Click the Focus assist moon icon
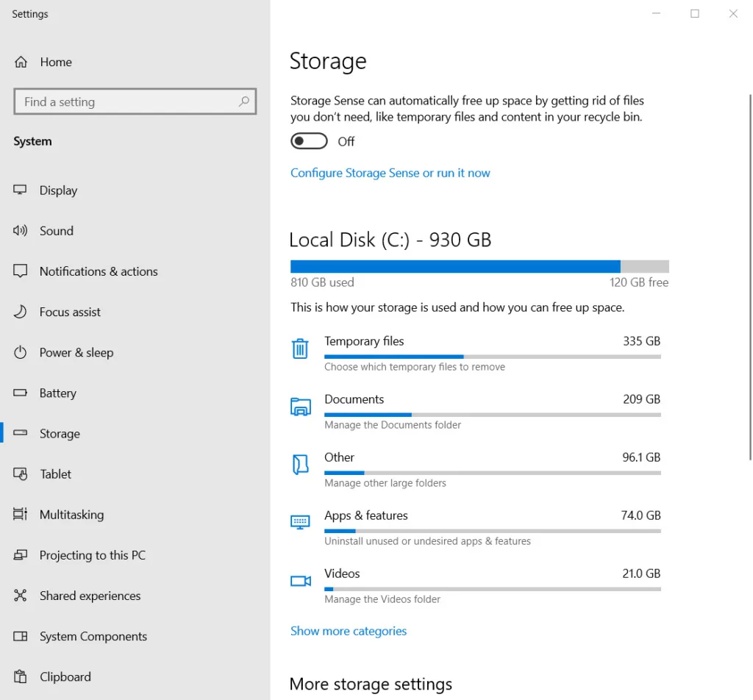753x700 pixels. (20, 312)
